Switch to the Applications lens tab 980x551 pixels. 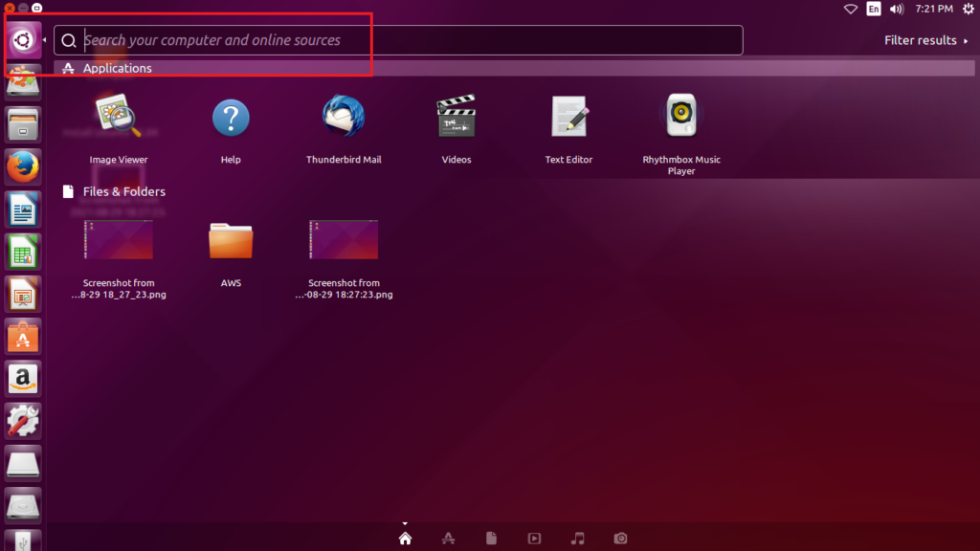(448, 539)
